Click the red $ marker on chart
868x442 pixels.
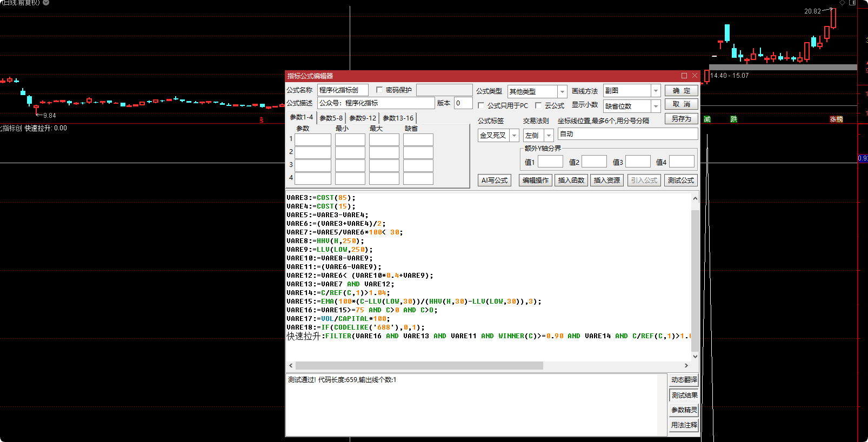pyautogui.click(x=262, y=120)
